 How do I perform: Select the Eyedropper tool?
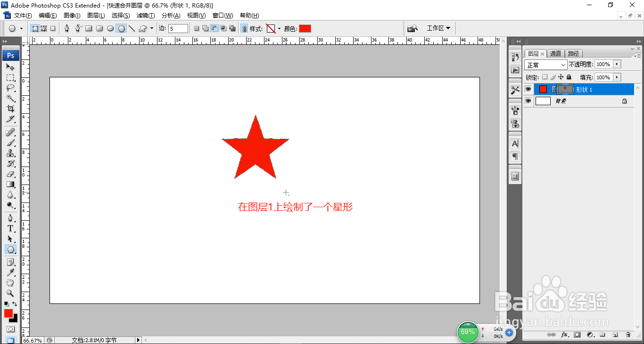tap(10, 272)
